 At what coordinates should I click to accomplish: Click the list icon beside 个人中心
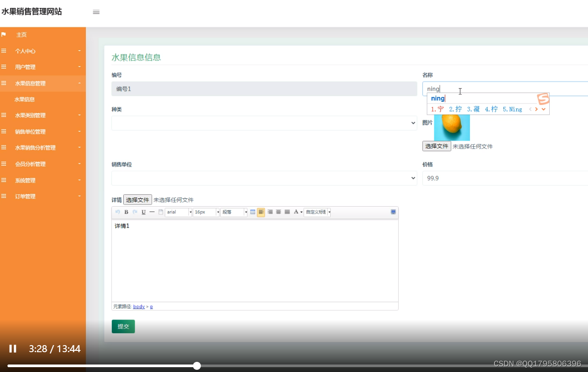click(x=4, y=51)
